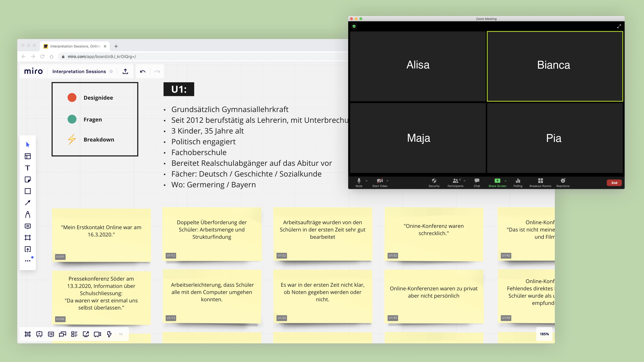Select the Pen drawing tool

click(x=28, y=214)
